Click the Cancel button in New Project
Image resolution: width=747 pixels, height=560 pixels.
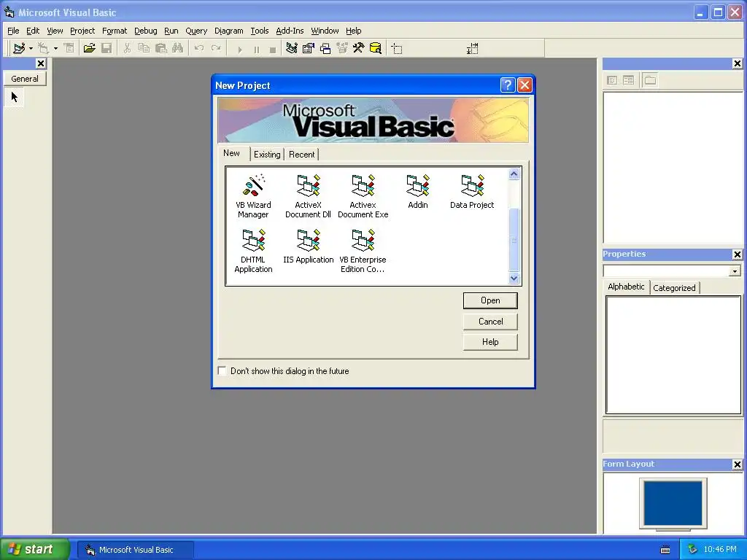(x=490, y=322)
